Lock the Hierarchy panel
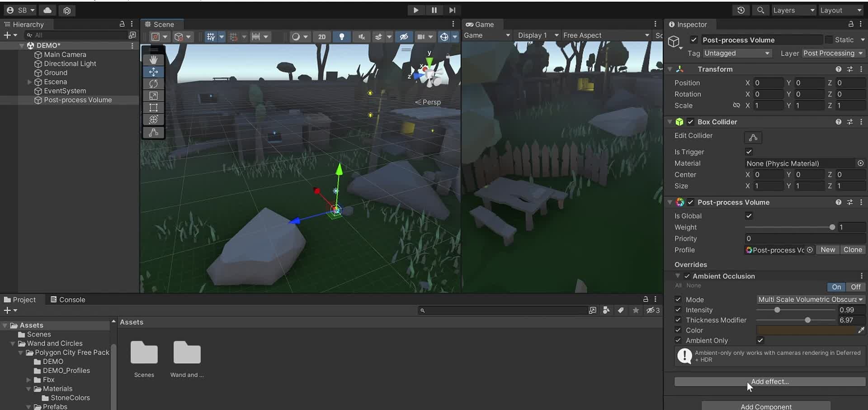868x410 pixels. click(x=122, y=24)
